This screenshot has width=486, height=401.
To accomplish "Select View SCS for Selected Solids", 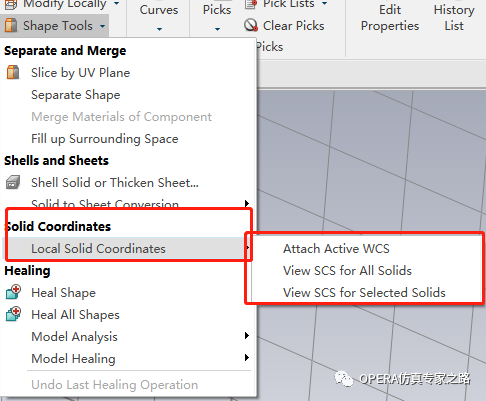I will click(x=364, y=293).
